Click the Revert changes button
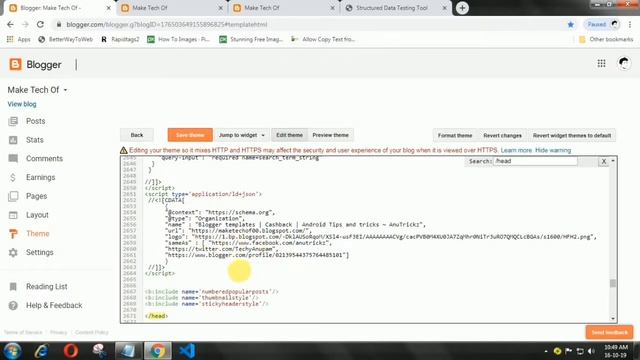The width and height of the screenshot is (640, 360). [x=502, y=136]
